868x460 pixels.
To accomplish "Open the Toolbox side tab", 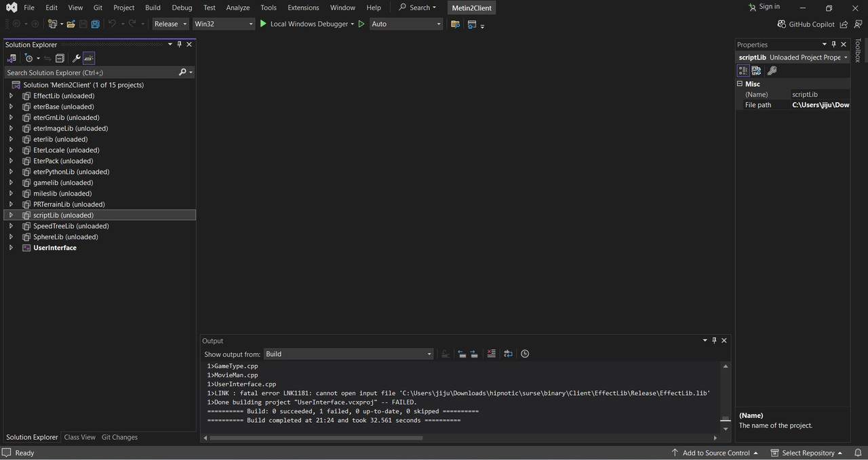I will 858,50.
